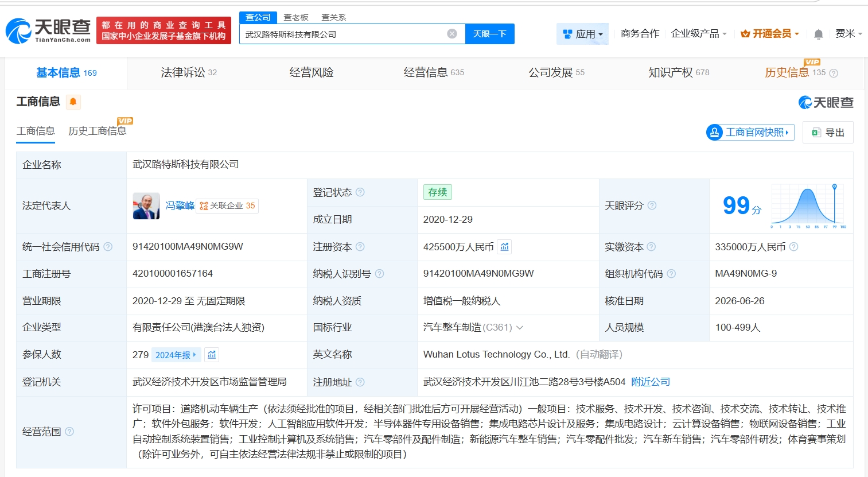Click 天眼一下 search button
This screenshot has width=868, height=477.
pyautogui.click(x=489, y=34)
